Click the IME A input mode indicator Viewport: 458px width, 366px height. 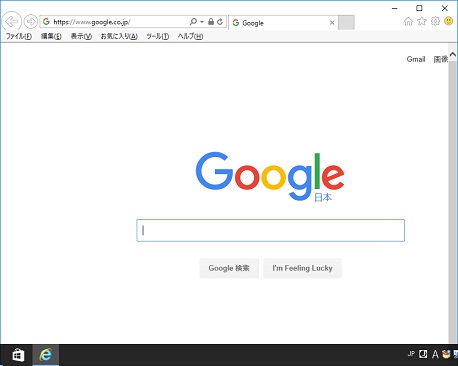[435, 354]
